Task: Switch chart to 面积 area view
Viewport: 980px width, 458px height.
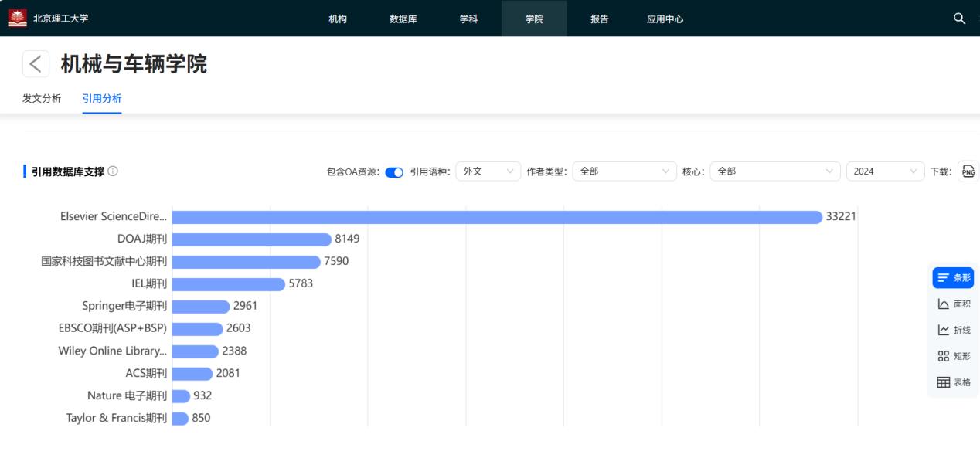Action: [953, 304]
